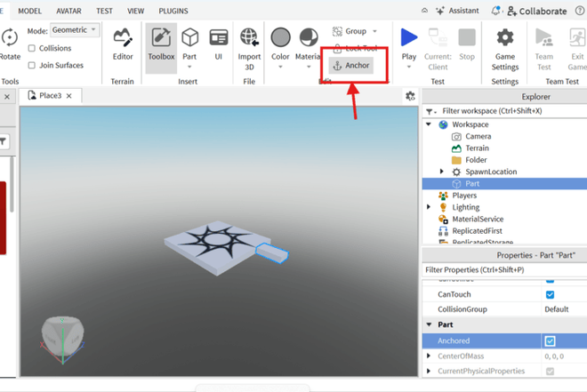This screenshot has height=392, width=587.
Task: Click the Collaborate button
Action: [x=537, y=12]
